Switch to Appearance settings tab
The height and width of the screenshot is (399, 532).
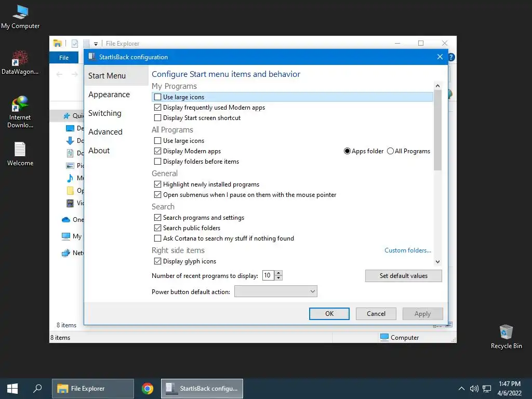tap(109, 95)
